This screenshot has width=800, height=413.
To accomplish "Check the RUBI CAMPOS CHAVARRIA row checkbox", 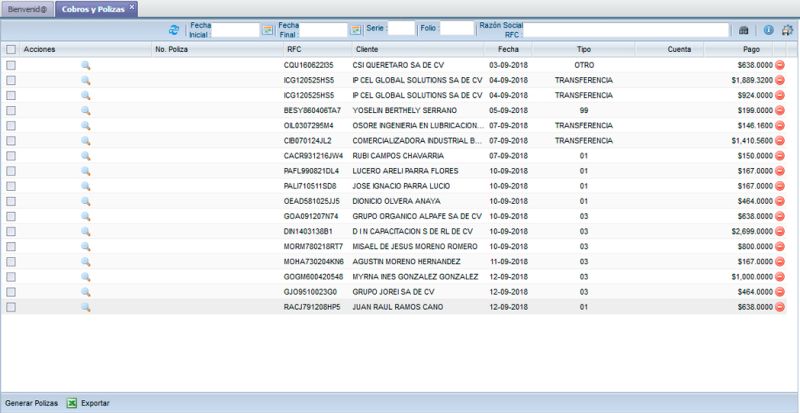I will 11,155.
